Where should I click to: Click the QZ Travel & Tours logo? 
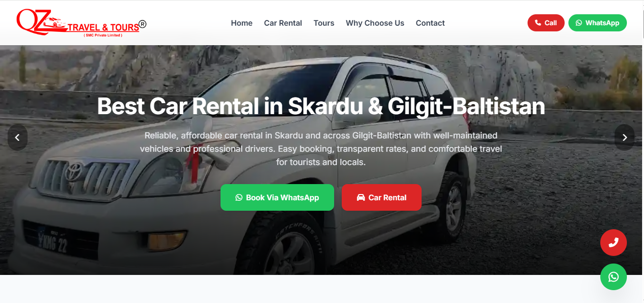[x=81, y=23]
